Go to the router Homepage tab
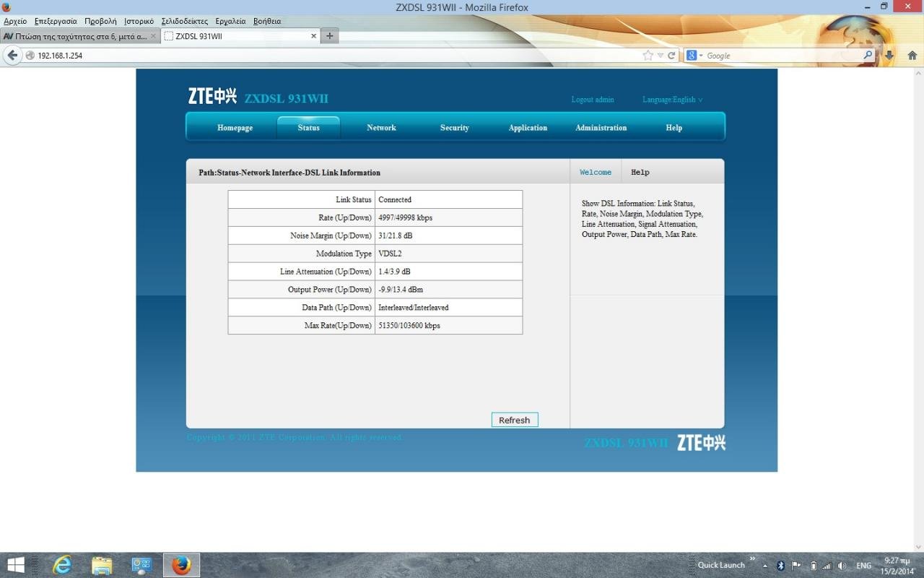This screenshot has width=924, height=578. (x=235, y=128)
